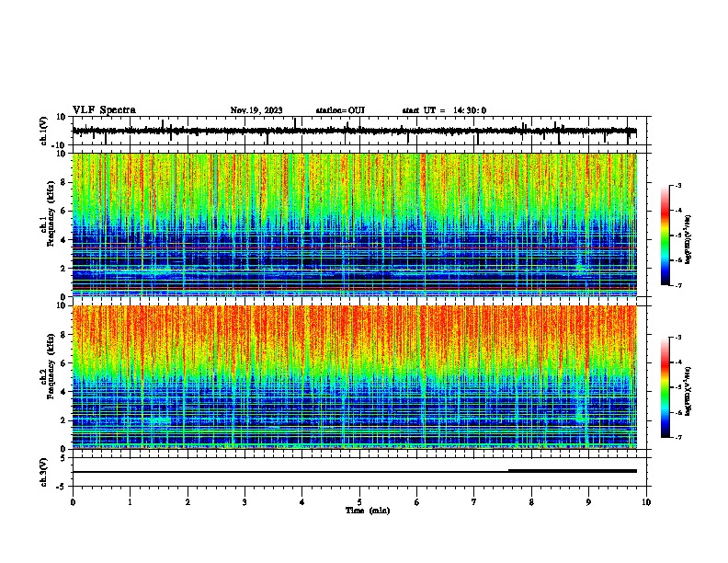Image resolution: width=728 pixels, height=563 pixels.
Task: Click the ch.1 spectrogram color scale bar
Action: click(665, 236)
